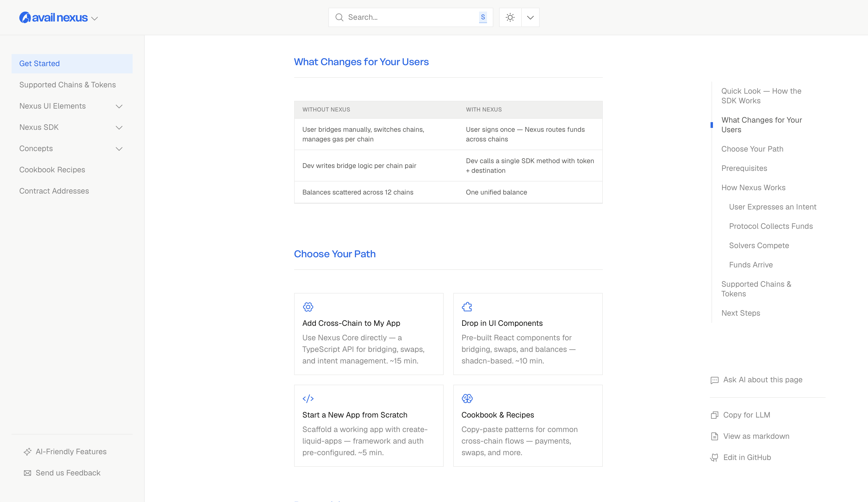
Task: Click the What Changes for Your Users heading
Action: click(x=361, y=62)
